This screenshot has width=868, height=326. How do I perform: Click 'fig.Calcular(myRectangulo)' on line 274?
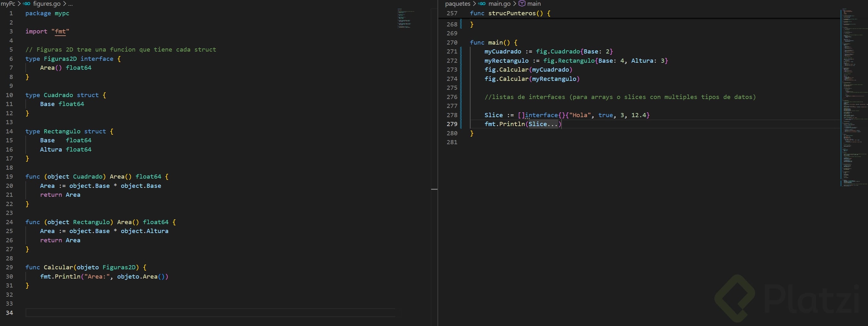pyautogui.click(x=532, y=79)
